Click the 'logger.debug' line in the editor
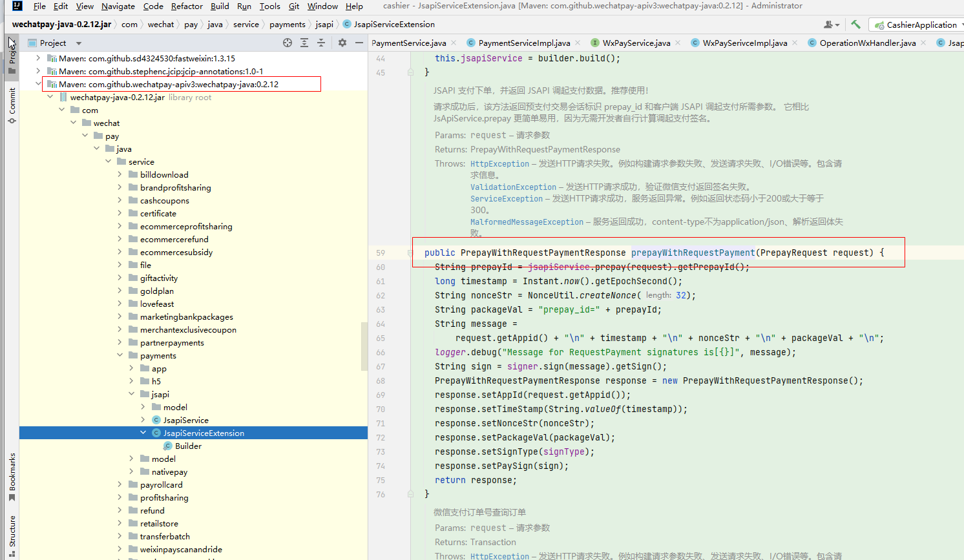Image resolution: width=964 pixels, height=560 pixels. coord(615,352)
